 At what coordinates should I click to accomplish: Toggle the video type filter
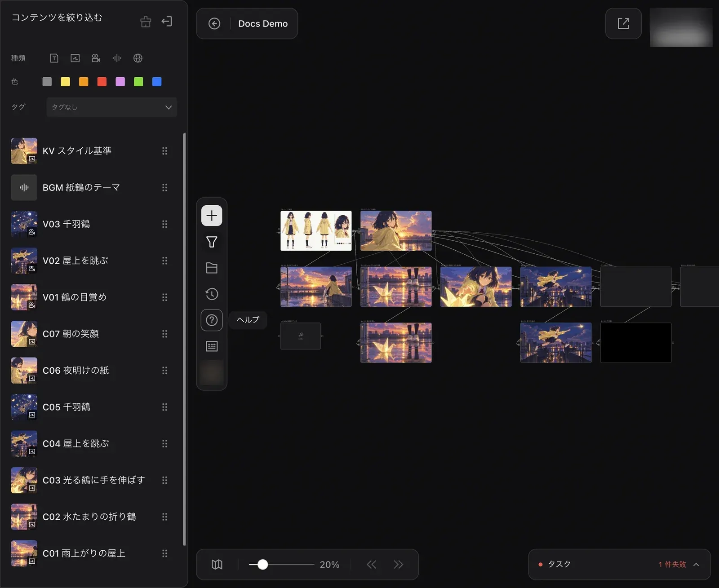click(x=96, y=58)
